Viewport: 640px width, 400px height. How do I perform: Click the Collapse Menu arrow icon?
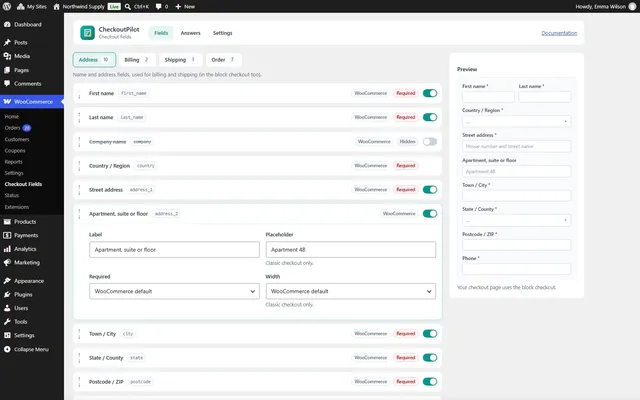pyautogui.click(x=7, y=349)
